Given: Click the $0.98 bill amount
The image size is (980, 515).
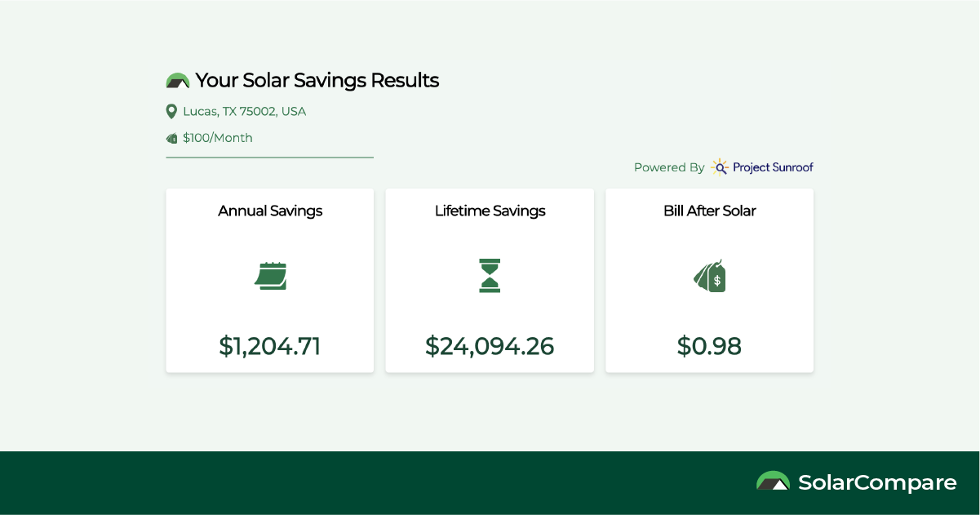Looking at the screenshot, I should click(x=709, y=346).
